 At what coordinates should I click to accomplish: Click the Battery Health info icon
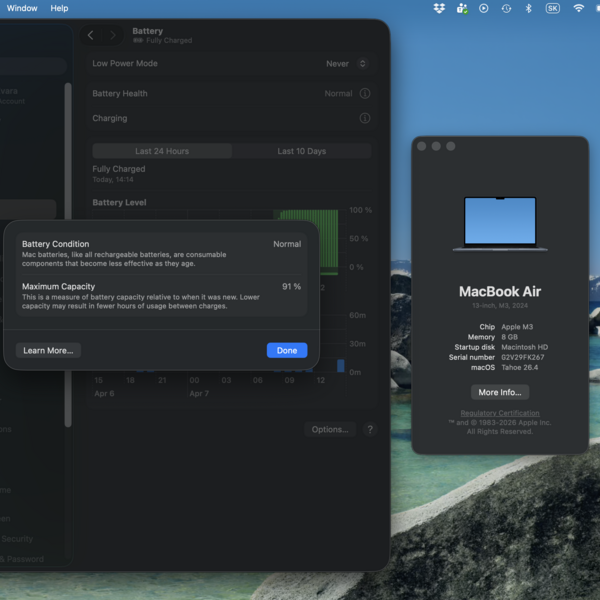[365, 94]
